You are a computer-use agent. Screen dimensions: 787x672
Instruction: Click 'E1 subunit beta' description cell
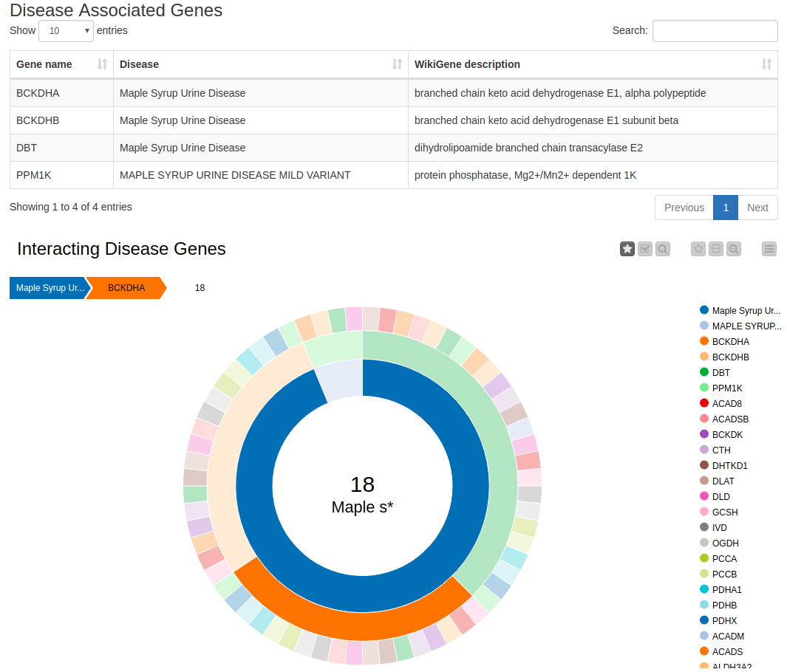(593, 120)
